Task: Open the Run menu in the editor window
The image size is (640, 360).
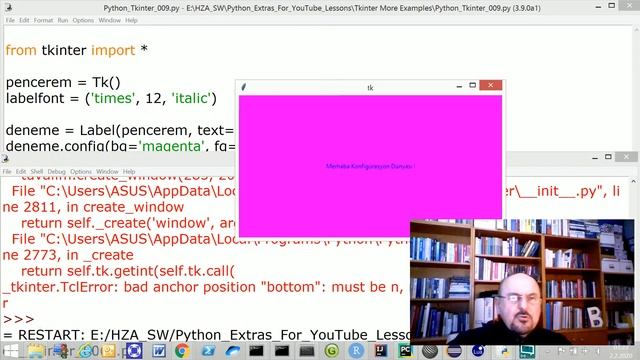Action: tap(62, 20)
